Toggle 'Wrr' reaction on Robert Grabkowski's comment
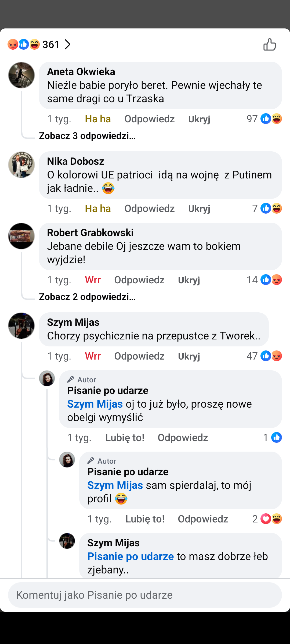The height and width of the screenshot is (644, 290). point(93,280)
